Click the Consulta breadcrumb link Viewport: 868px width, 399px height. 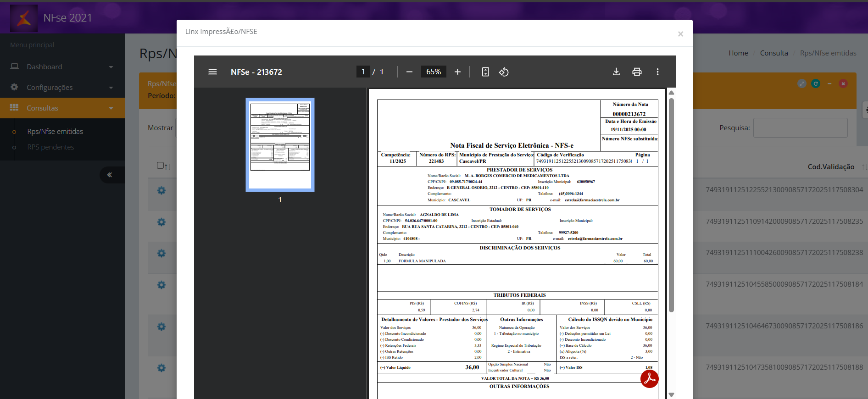pos(773,53)
